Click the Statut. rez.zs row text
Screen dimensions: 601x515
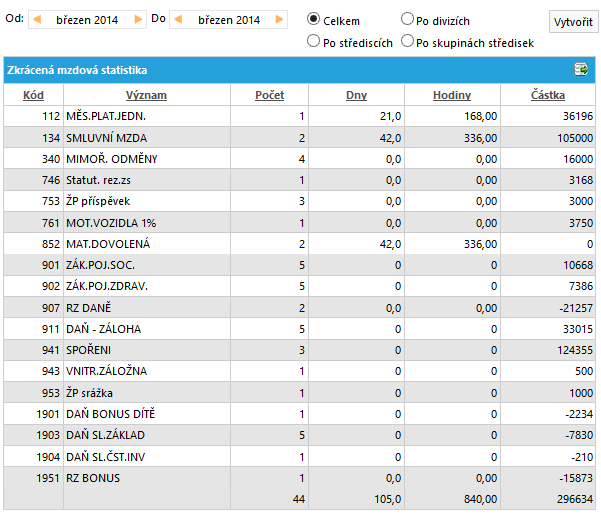point(99,180)
